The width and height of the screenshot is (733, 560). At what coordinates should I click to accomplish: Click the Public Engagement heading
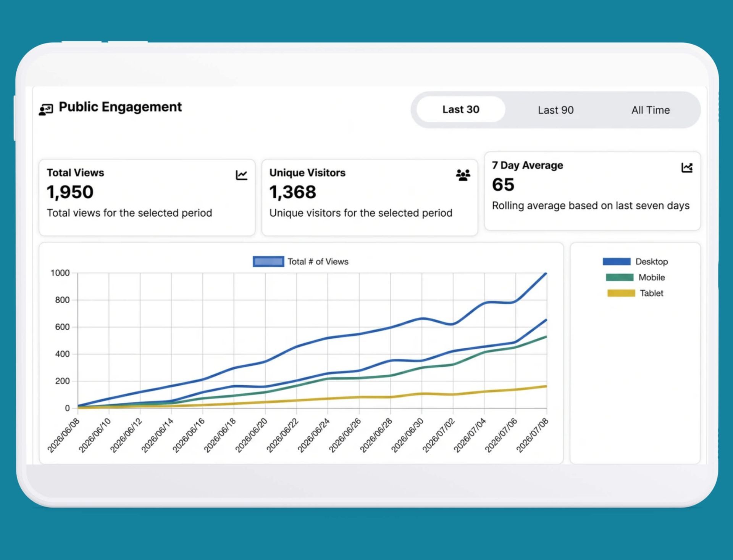tap(120, 107)
